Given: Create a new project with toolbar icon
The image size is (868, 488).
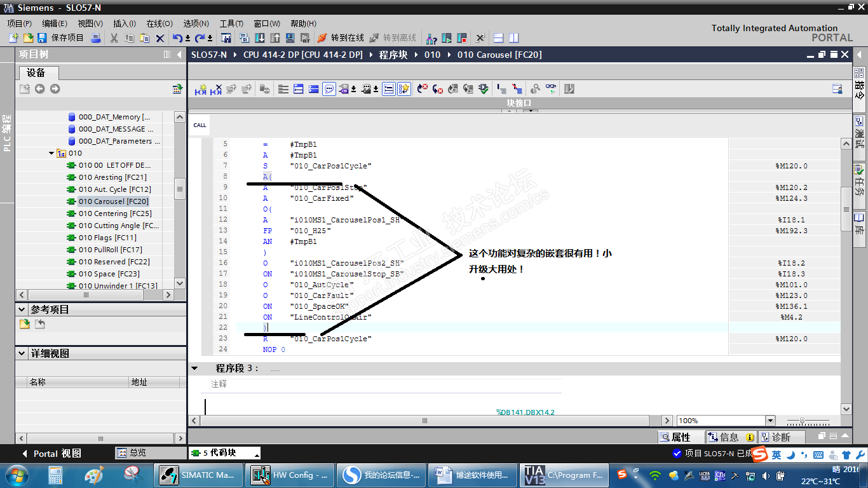Looking at the screenshot, I should point(13,38).
